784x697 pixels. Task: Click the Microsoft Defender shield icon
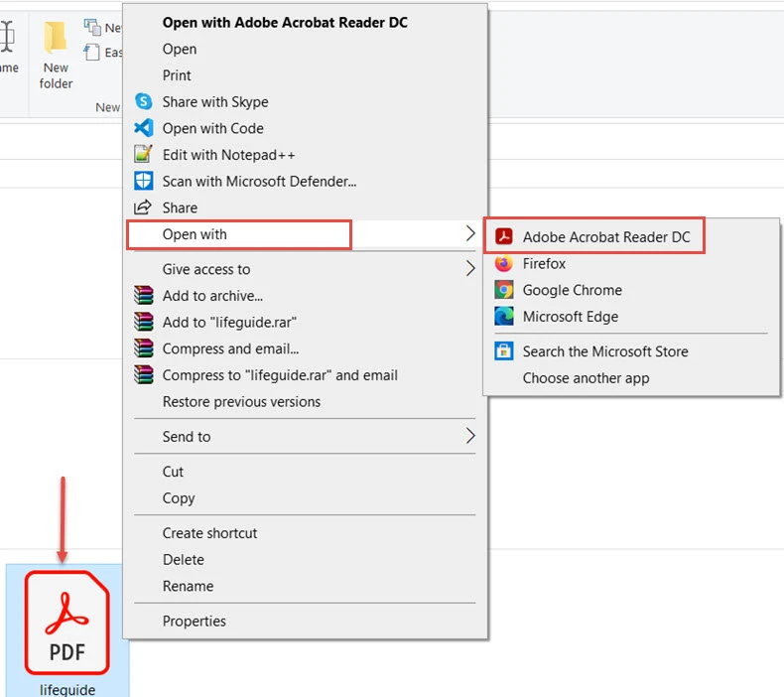click(144, 181)
